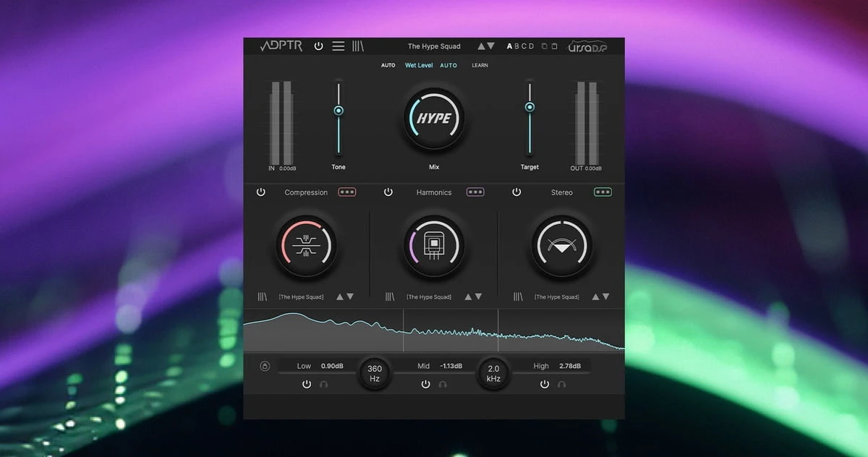868x457 pixels.
Task: Click the Compression knob
Action: click(x=306, y=247)
